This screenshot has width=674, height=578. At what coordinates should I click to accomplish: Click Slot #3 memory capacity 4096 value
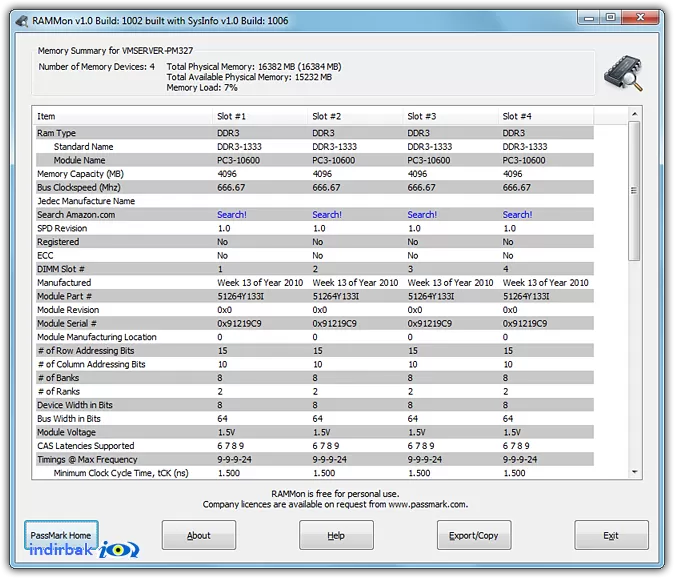(x=417, y=174)
